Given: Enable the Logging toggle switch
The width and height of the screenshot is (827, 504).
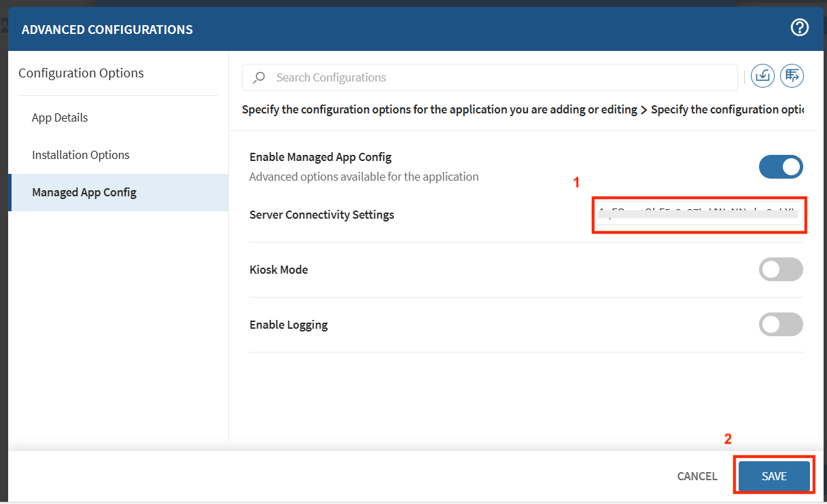Looking at the screenshot, I should [781, 325].
